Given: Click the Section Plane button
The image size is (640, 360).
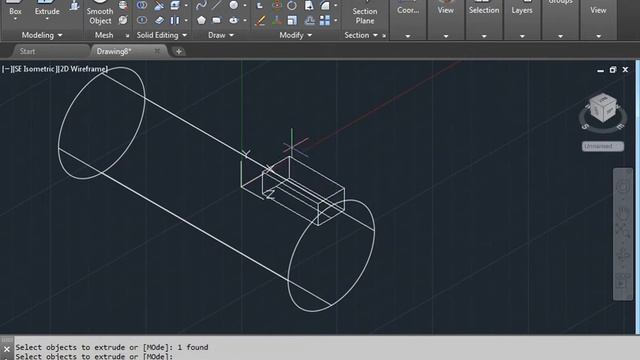Looking at the screenshot, I should coord(364,13).
